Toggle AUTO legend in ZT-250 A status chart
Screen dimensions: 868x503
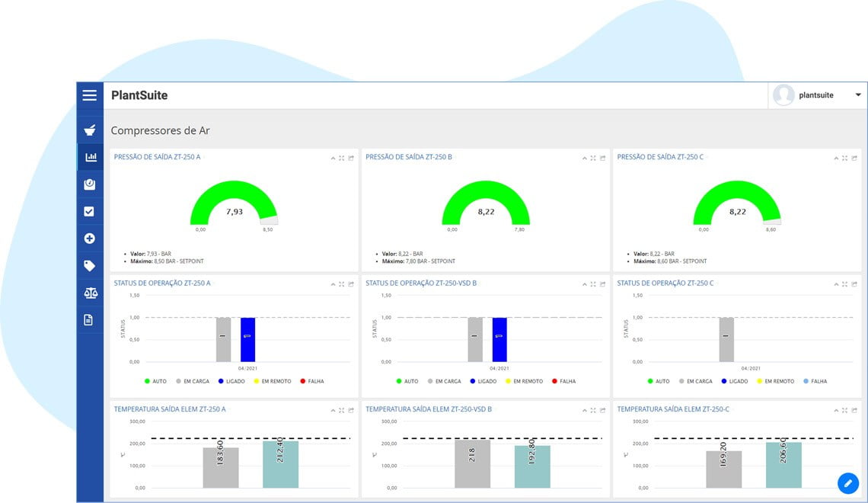[x=155, y=381]
